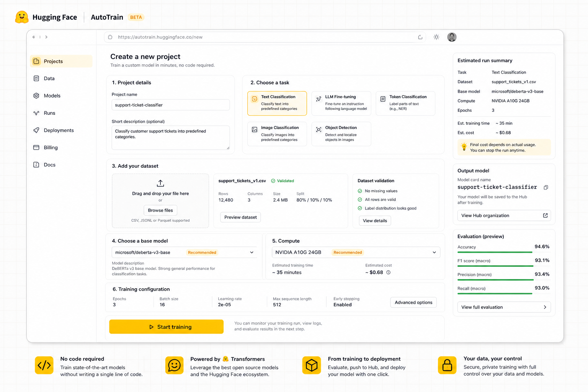Click the Runs activity icon in sidebar
Viewport: 588px width, 392px height.
click(x=36, y=113)
